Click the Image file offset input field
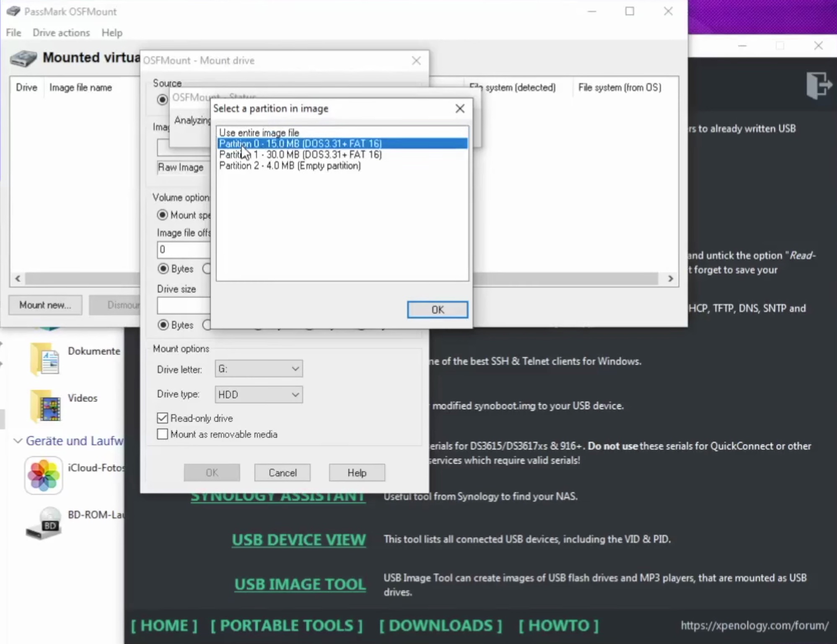The image size is (837, 644). coord(184,249)
